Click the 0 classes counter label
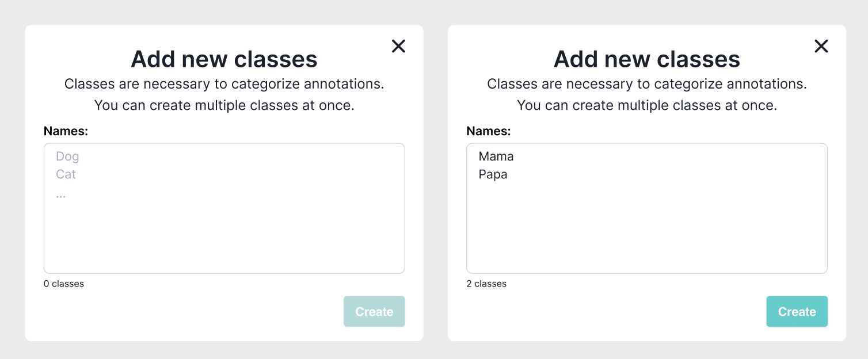This screenshot has height=359, width=868. [63, 284]
